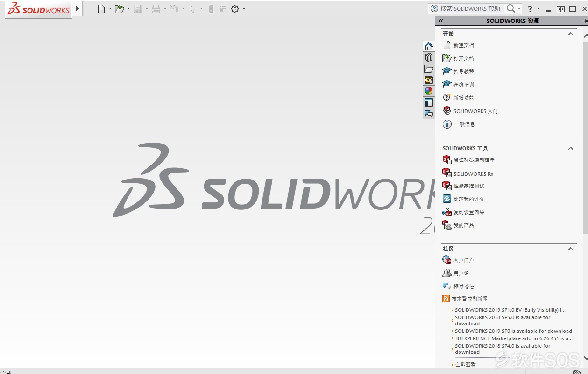
Task: Open the 我的产品 icon
Action: tap(447, 225)
